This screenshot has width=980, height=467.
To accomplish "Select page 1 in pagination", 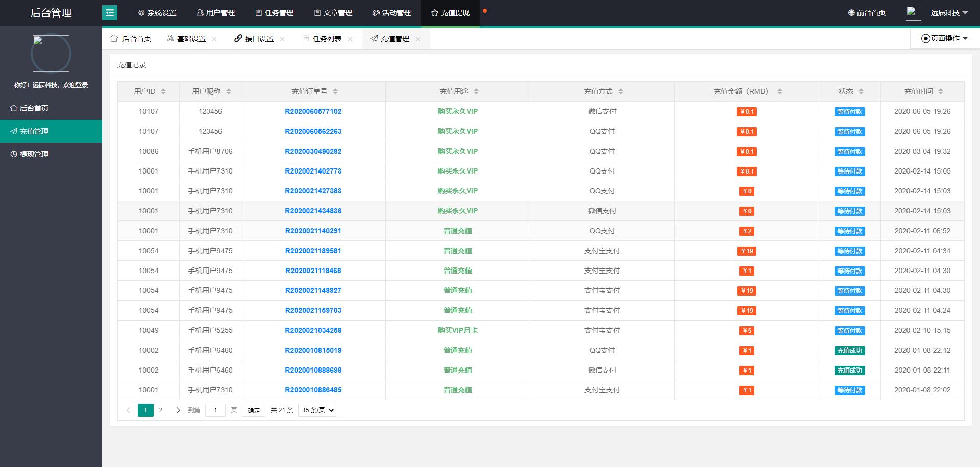I will pyautogui.click(x=145, y=410).
